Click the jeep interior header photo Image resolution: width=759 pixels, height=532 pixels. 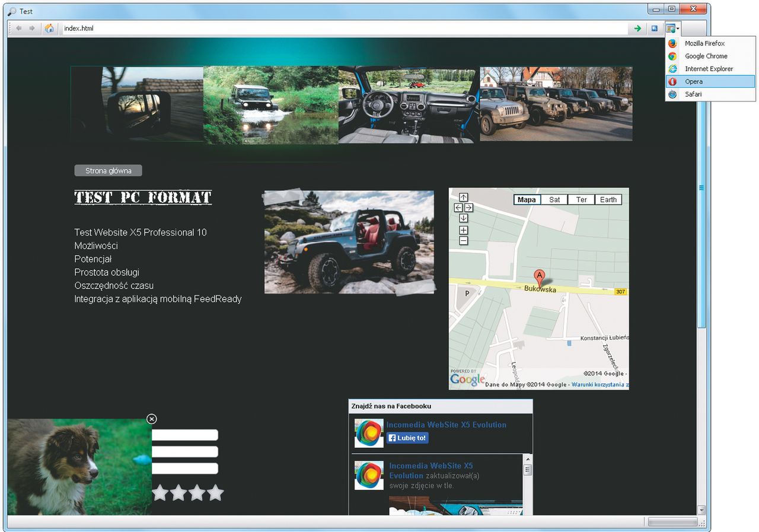click(x=409, y=105)
